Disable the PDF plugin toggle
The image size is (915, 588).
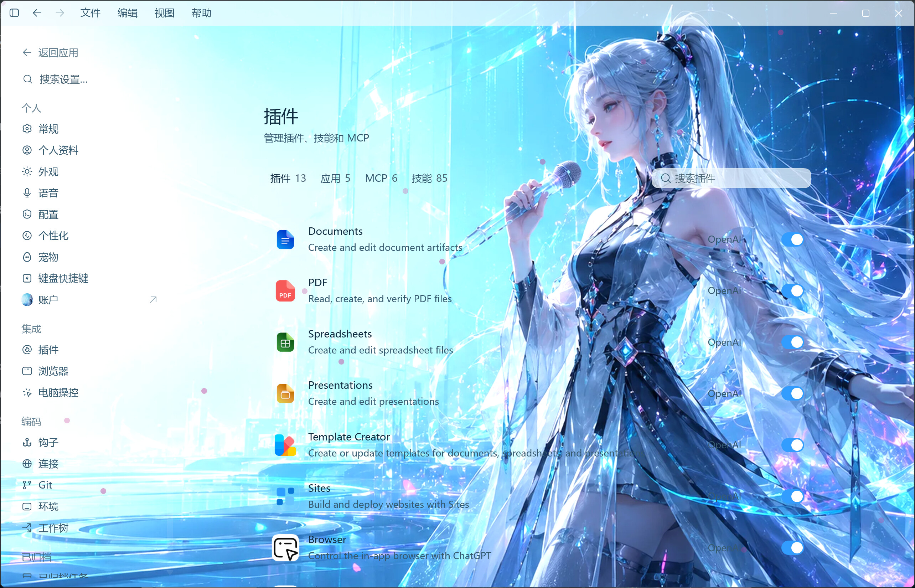792,291
